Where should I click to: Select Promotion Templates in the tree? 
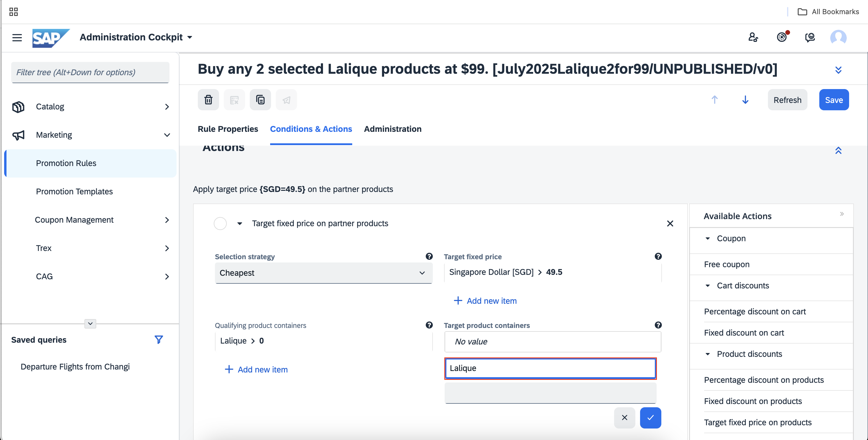74,192
